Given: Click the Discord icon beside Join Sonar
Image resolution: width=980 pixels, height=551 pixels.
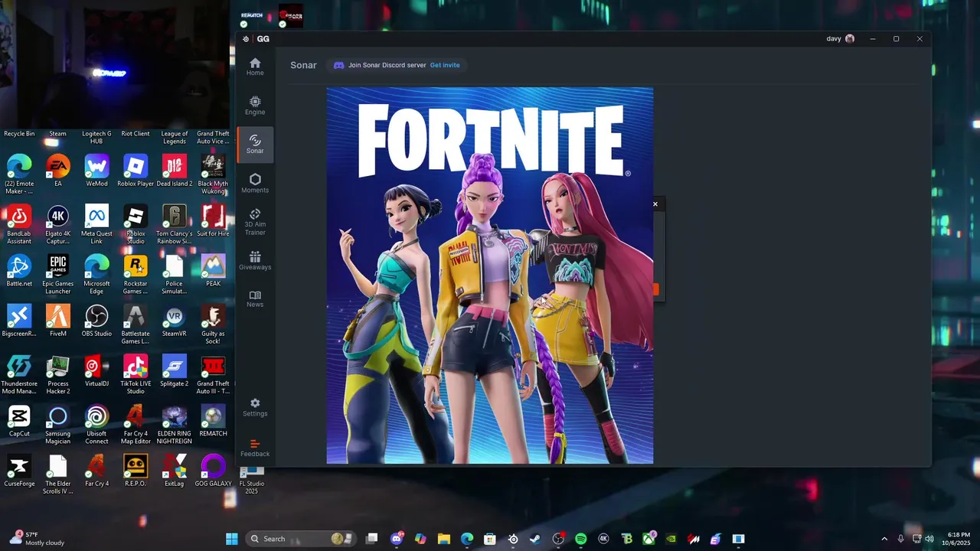Looking at the screenshot, I should click(x=338, y=65).
